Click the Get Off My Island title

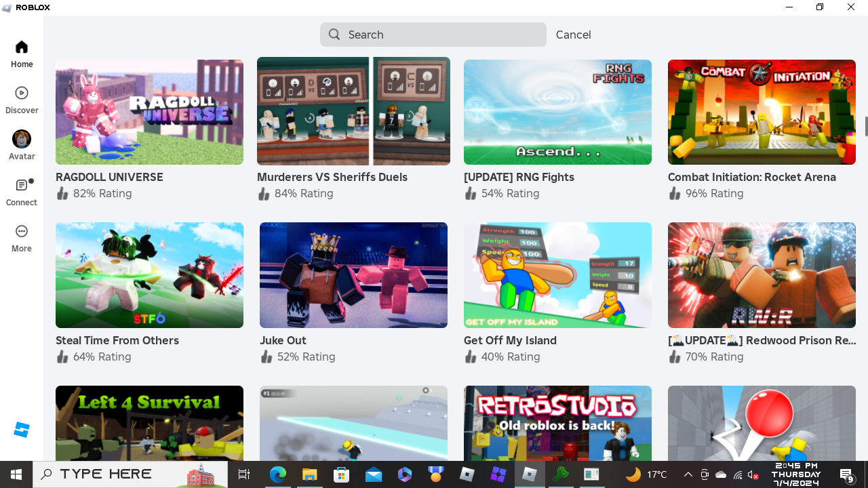pyautogui.click(x=510, y=340)
